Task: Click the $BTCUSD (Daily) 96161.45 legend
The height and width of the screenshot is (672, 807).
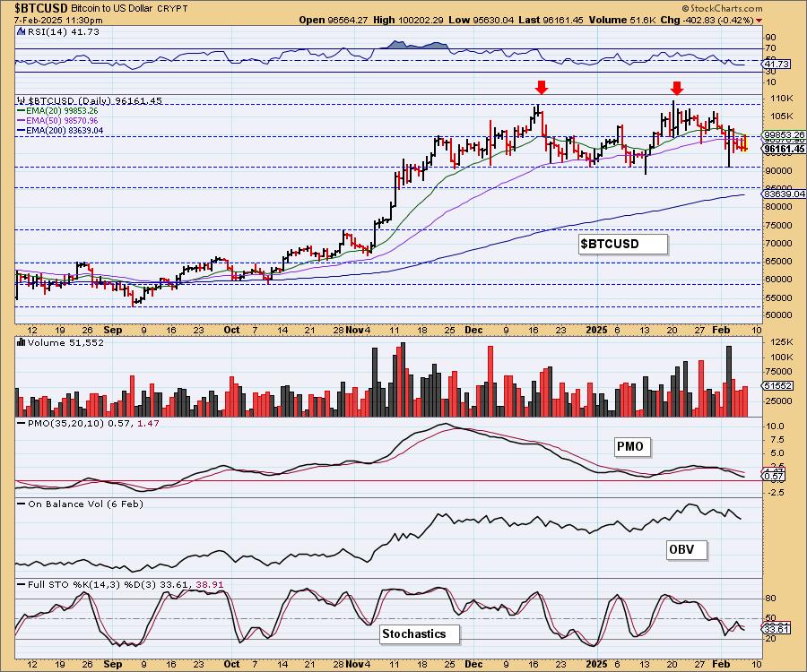Action: point(95,100)
